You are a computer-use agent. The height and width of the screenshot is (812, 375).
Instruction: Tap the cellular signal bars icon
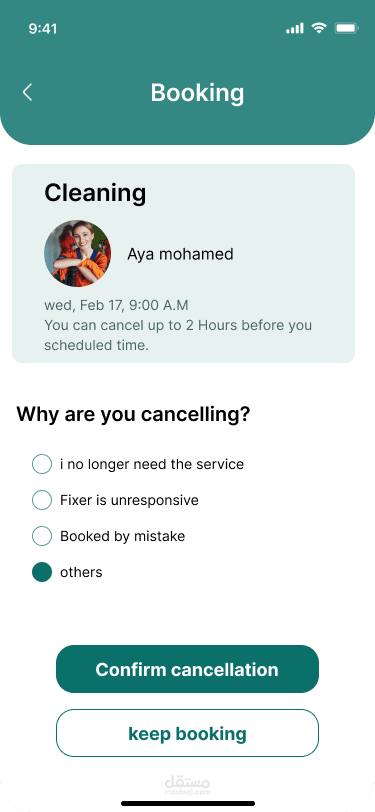click(295, 28)
